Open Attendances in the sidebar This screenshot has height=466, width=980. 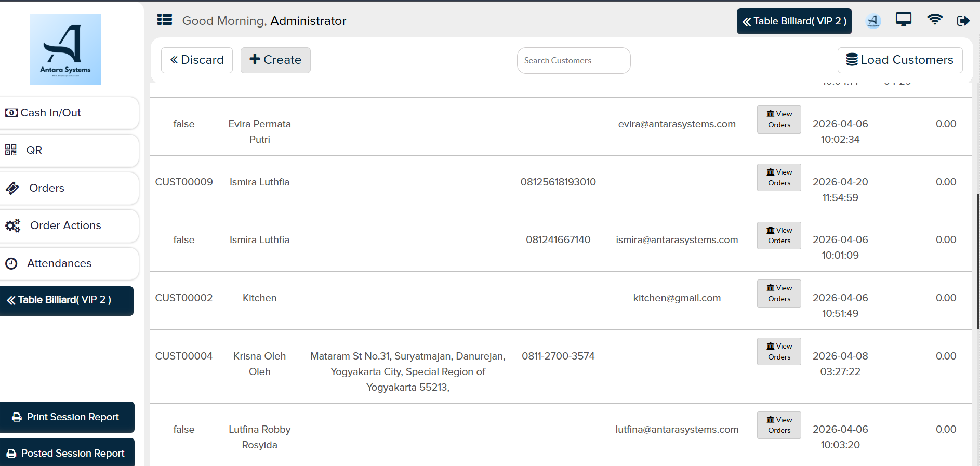coord(69,263)
